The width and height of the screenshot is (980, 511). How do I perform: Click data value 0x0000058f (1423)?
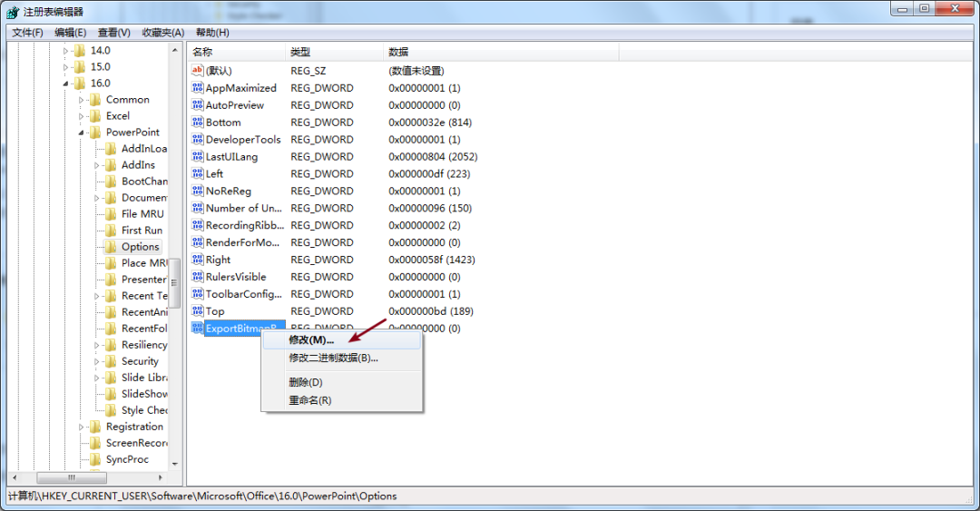coord(432,260)
